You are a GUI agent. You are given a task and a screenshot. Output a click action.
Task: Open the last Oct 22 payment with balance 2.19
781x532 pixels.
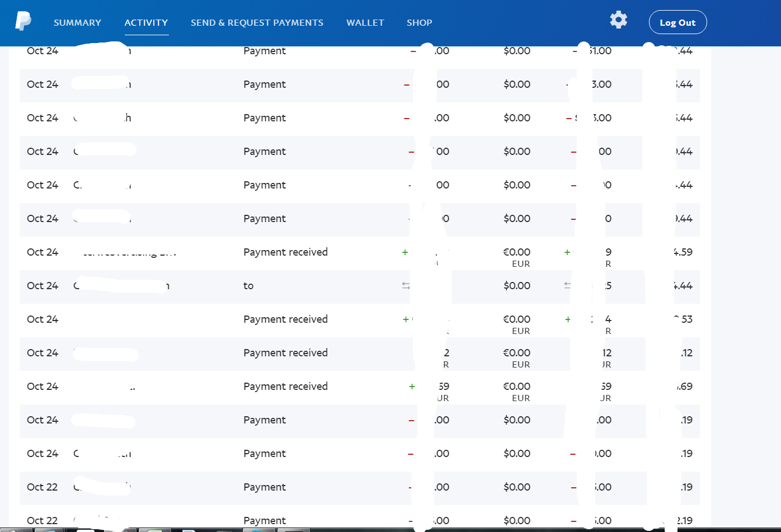[265, 521]
